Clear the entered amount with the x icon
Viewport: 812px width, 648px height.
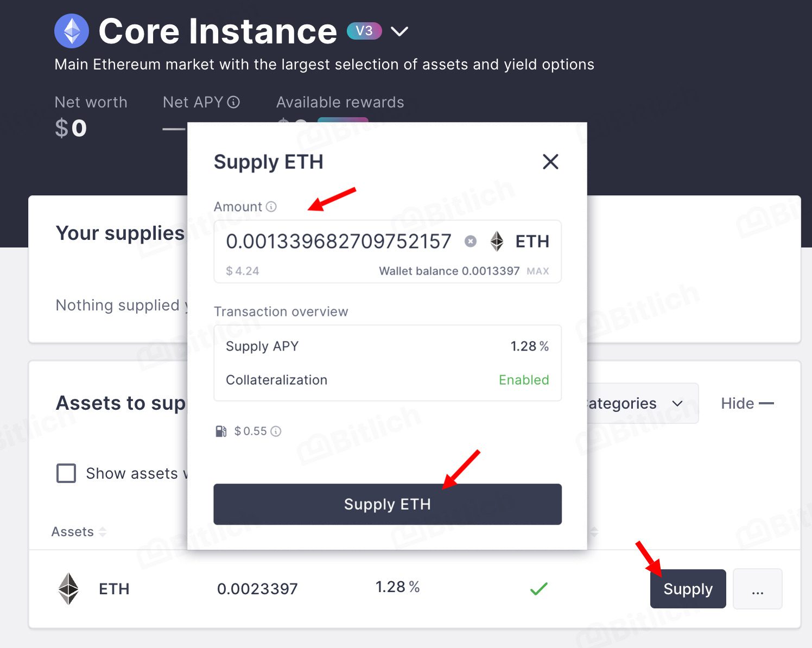(x=471, y=242)
